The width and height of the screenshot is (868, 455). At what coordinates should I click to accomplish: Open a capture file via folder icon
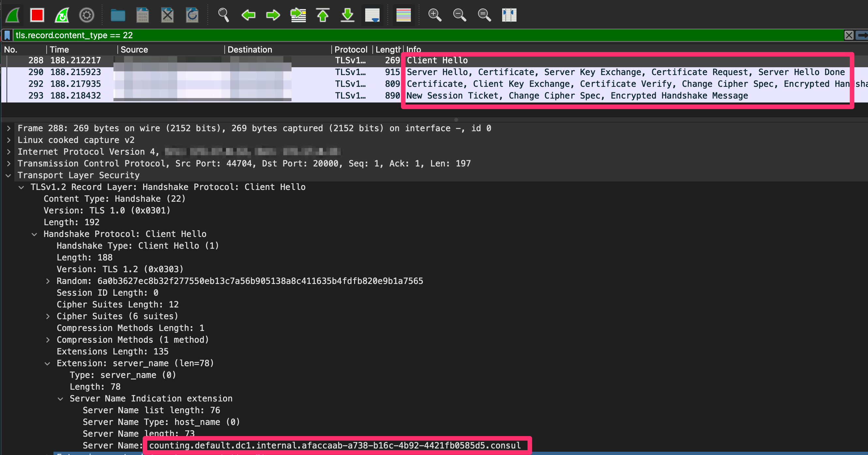(118, 15)
